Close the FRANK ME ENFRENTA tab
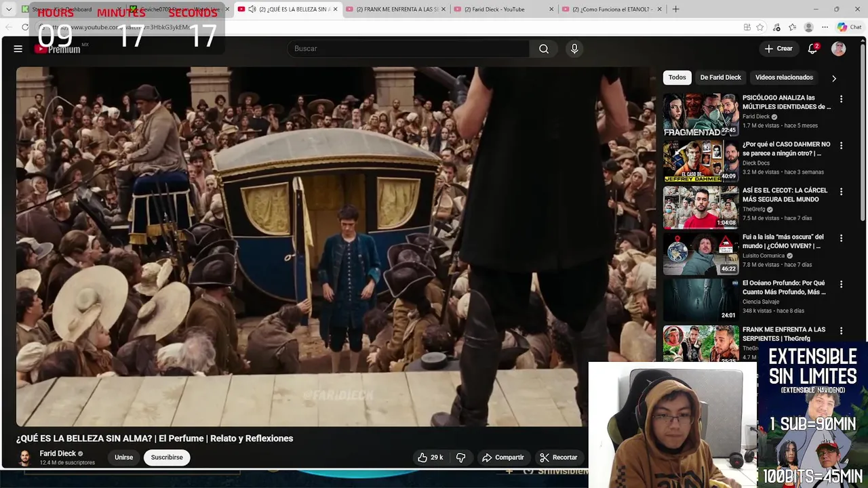This screenshot has width=868, height=488. (443, 9)
